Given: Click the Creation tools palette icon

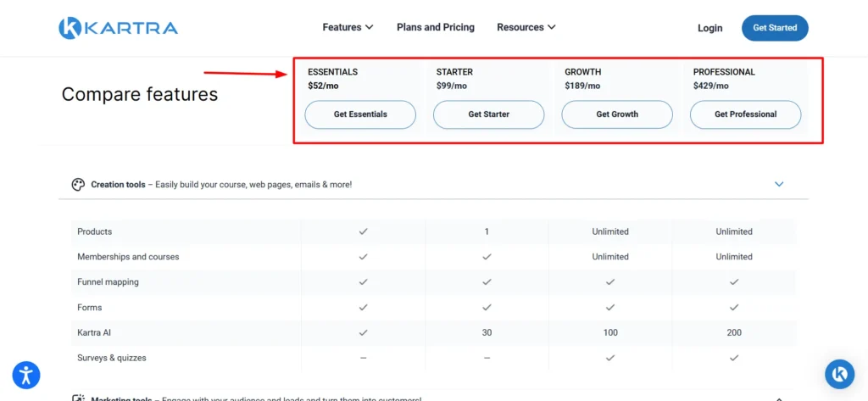Looking at the screenshot, I should [78, 185].
